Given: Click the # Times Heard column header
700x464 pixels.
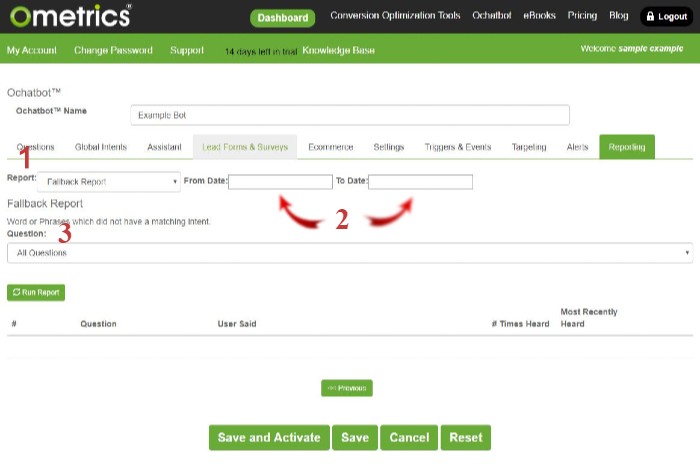Looking at the screenshot, I should coord(520,324).
